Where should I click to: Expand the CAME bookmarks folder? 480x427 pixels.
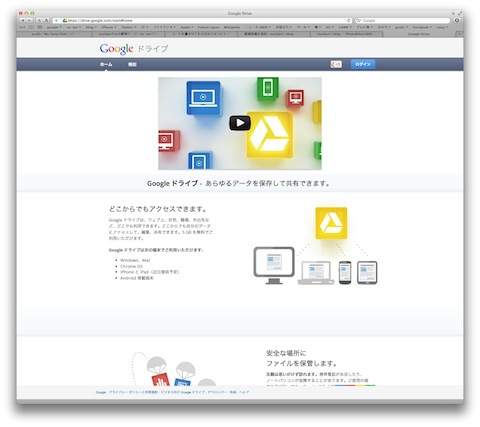(345, 27)
